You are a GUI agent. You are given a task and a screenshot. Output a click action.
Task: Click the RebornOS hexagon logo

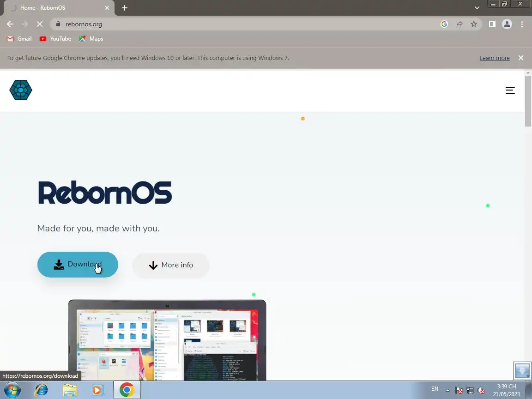click(21, 90)
